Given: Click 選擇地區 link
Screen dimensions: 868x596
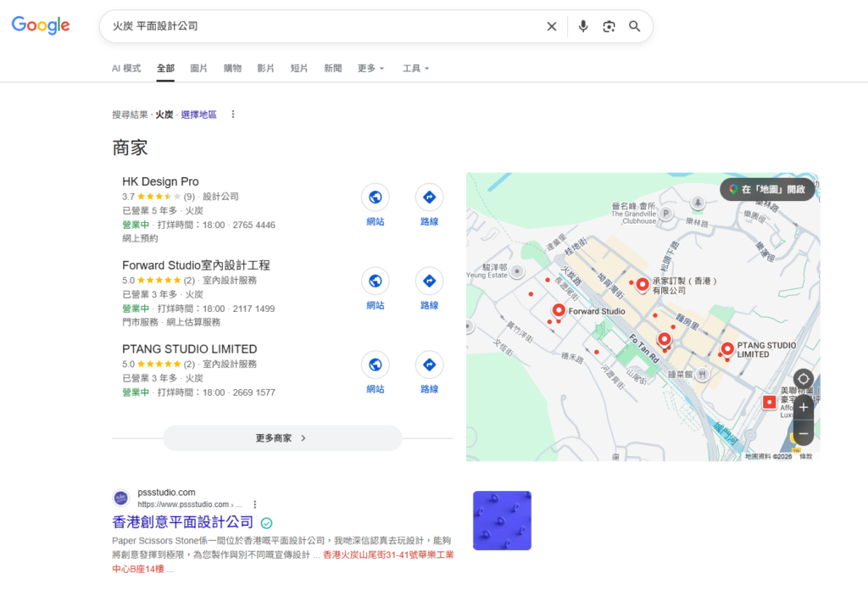Looking at the screenshot, I should pos(198,114).
